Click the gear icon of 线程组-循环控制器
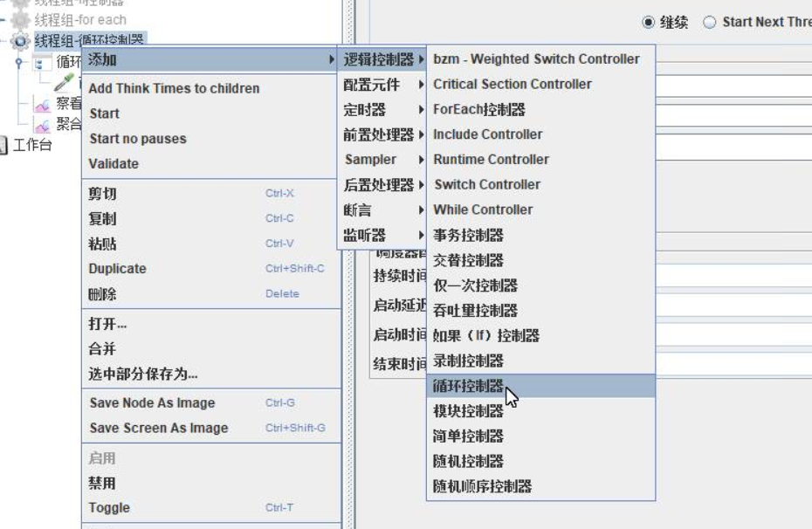The height and width of the screenshot is (529, 812). 20,40
